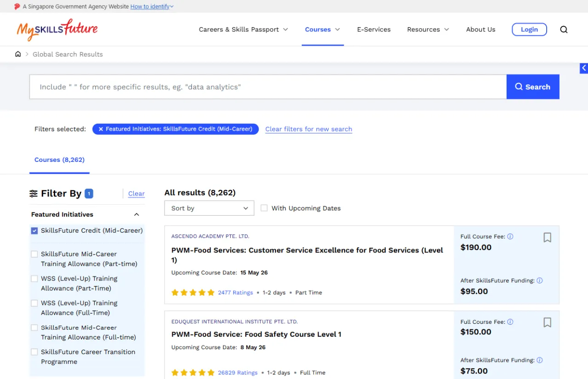
Task: Check WSS (Level-Up) Training Allowance (Full-Time)
Action: point(34,303)
